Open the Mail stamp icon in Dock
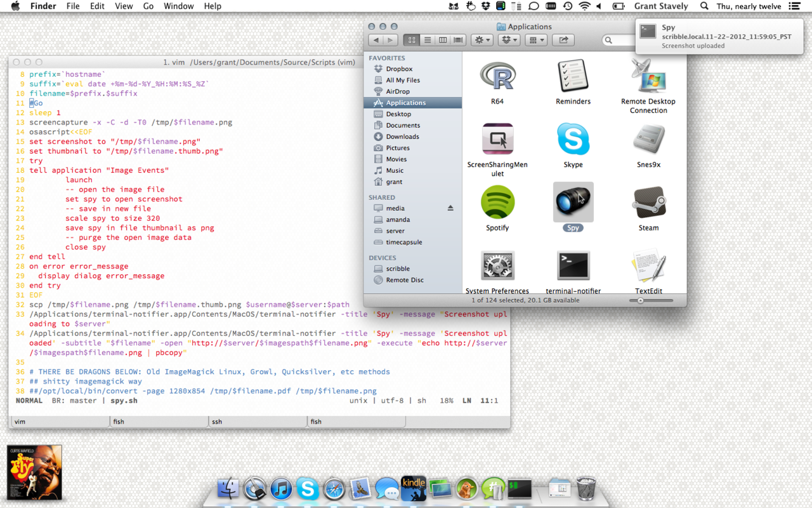812x508 pixels. pyautogui.click(x=360, y=489)
